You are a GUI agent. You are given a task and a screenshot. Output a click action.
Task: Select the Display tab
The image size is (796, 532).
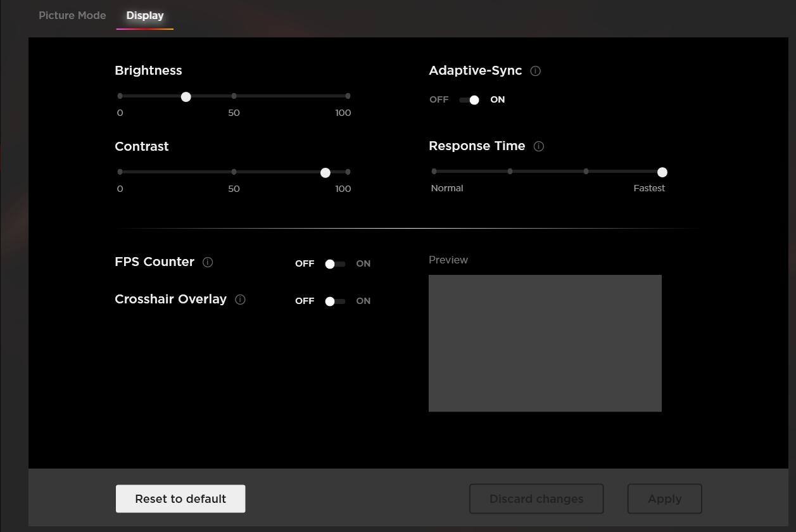pyautogui.click(x=145, y=15)
